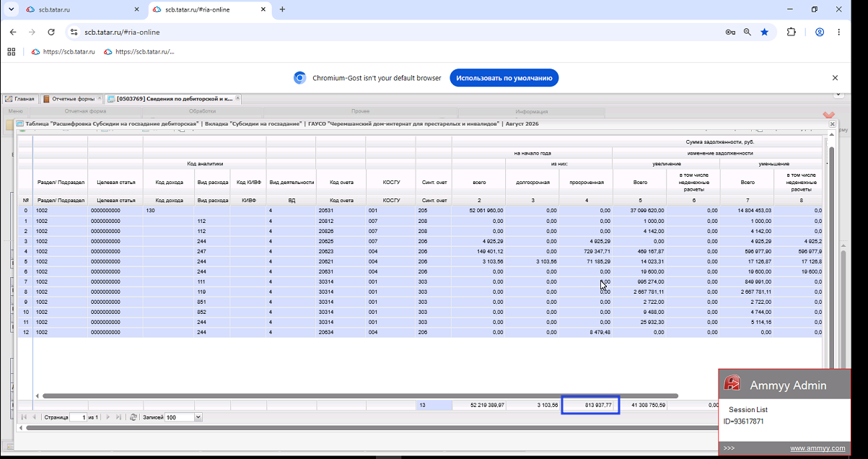Image resolution: width=868 pixels, height=459 pixels.
Task: Click the page number input field
Action: pyautogui.click(x=78, y=417)
